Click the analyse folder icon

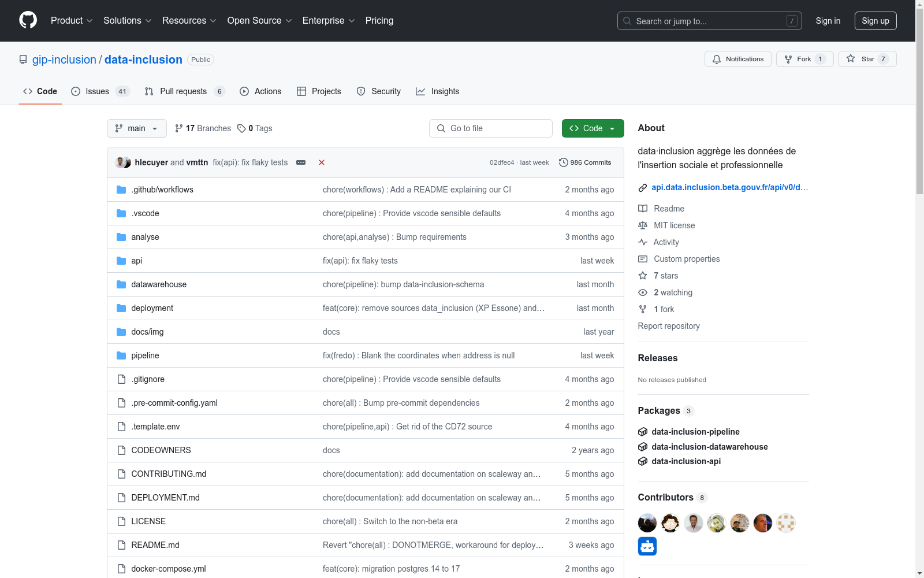point(121,237)
